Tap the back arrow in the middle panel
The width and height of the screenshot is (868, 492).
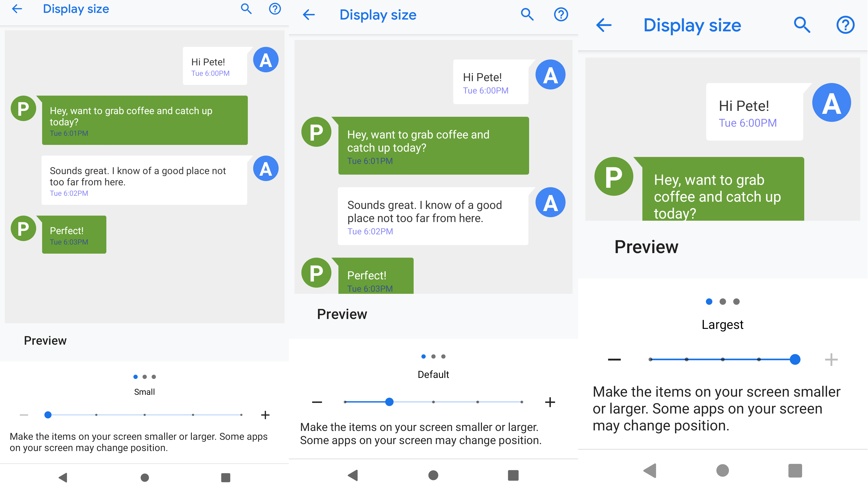(x=309, y=14)
